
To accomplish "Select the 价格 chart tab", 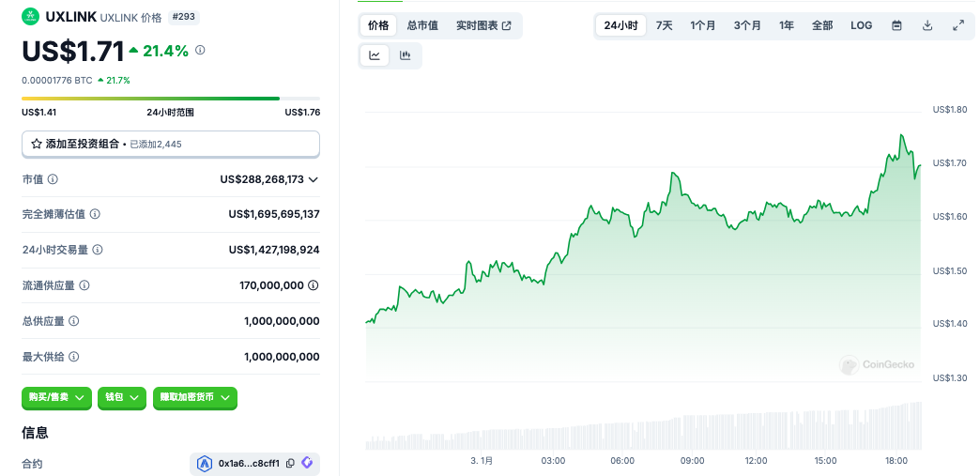I will tap(378, 25).
